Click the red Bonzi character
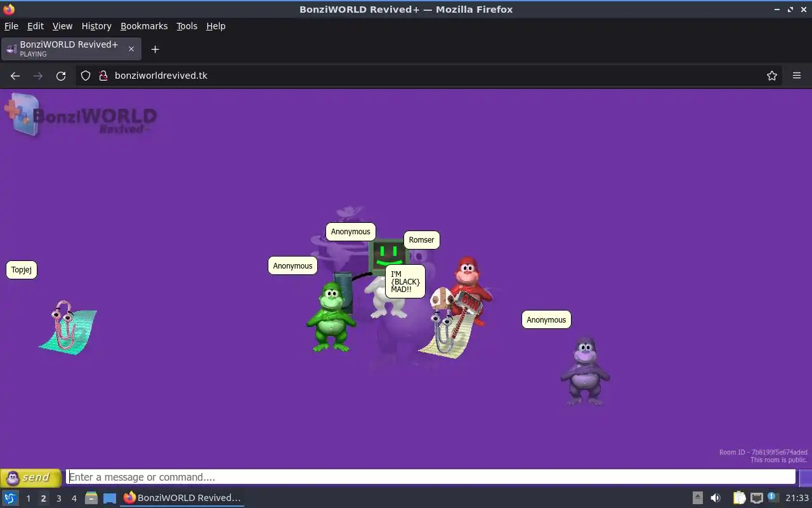812x508 pixels. [471, 281]
